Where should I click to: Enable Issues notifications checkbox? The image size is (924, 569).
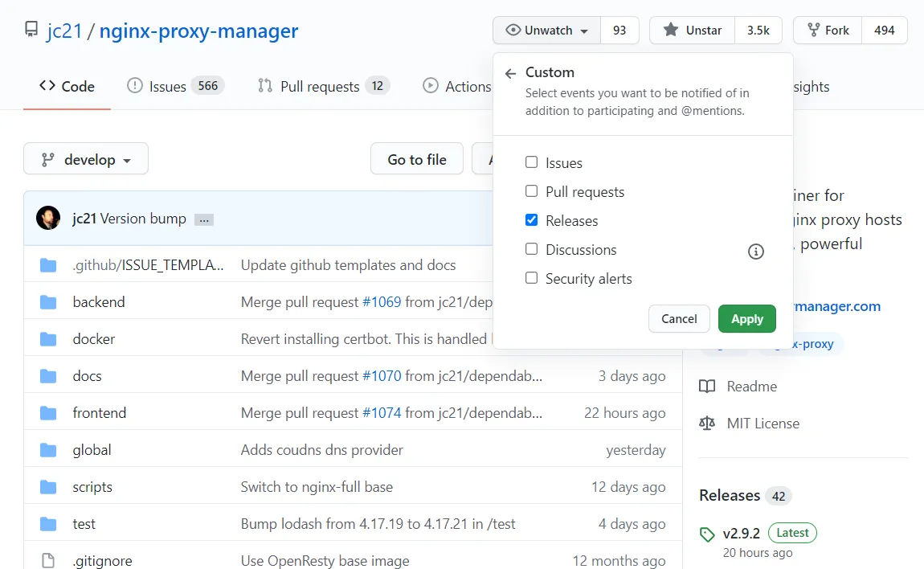532,162
